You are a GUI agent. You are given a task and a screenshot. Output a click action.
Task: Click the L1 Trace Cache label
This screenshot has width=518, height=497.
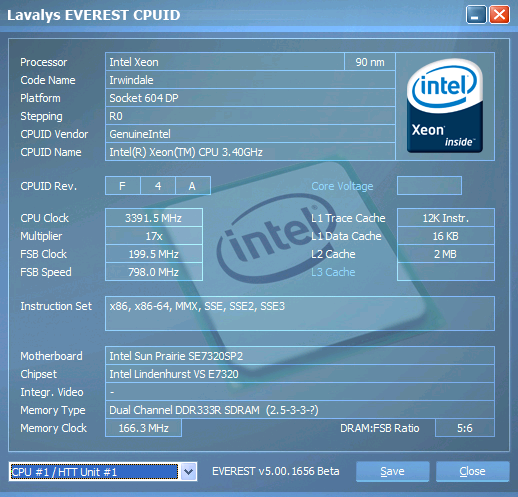348,218
